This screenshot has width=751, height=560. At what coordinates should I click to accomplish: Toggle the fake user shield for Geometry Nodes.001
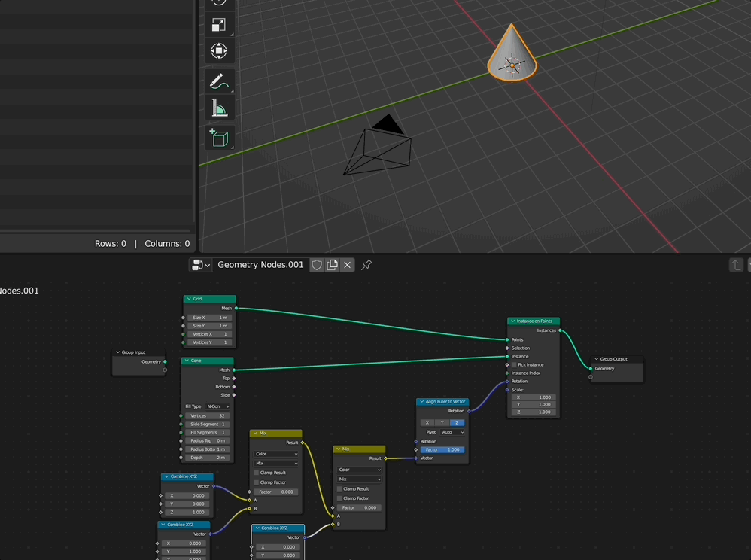(x=317, y=264)
